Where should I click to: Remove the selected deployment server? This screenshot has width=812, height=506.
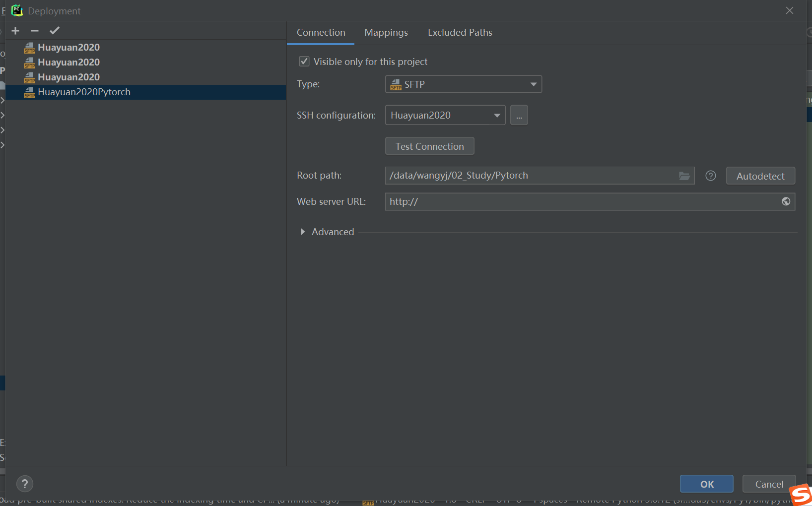(x=35, y=31)
